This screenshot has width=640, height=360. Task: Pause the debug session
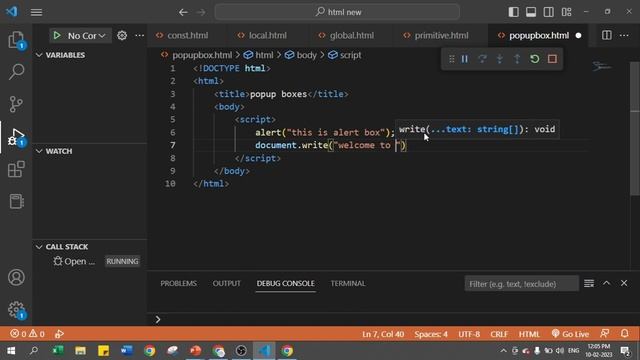point(464,59)
